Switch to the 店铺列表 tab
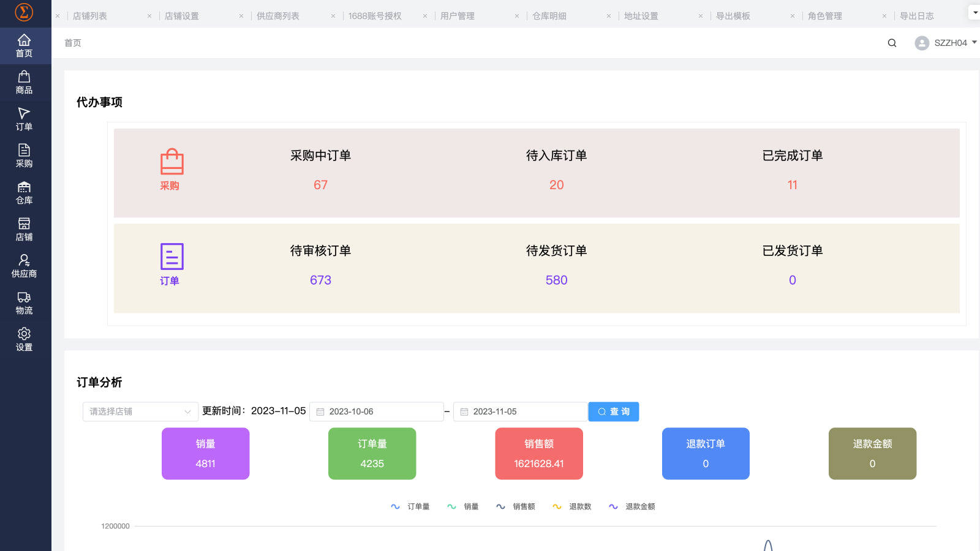The height and width of the screenshot is (551, 980). (x=90, y=16)
